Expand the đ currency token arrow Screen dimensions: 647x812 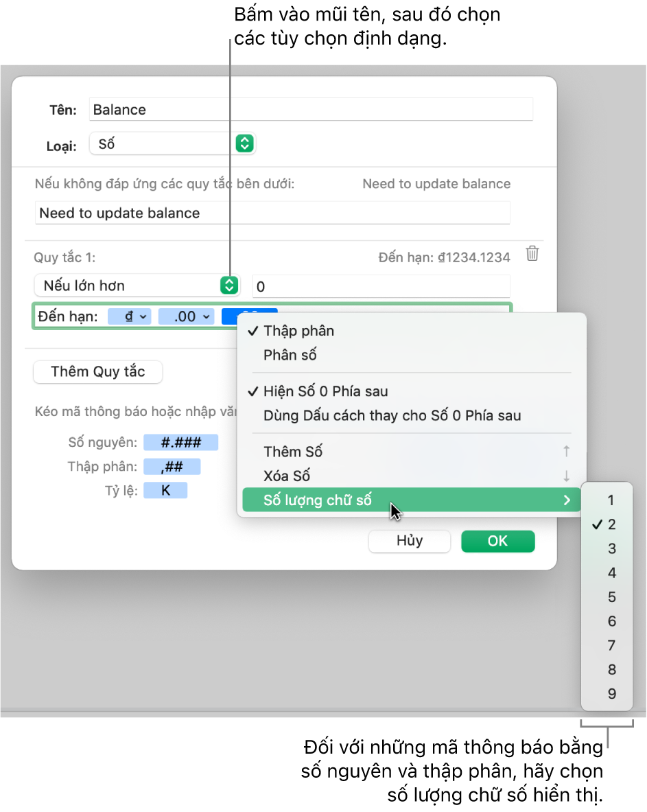(x=143, y=316)
